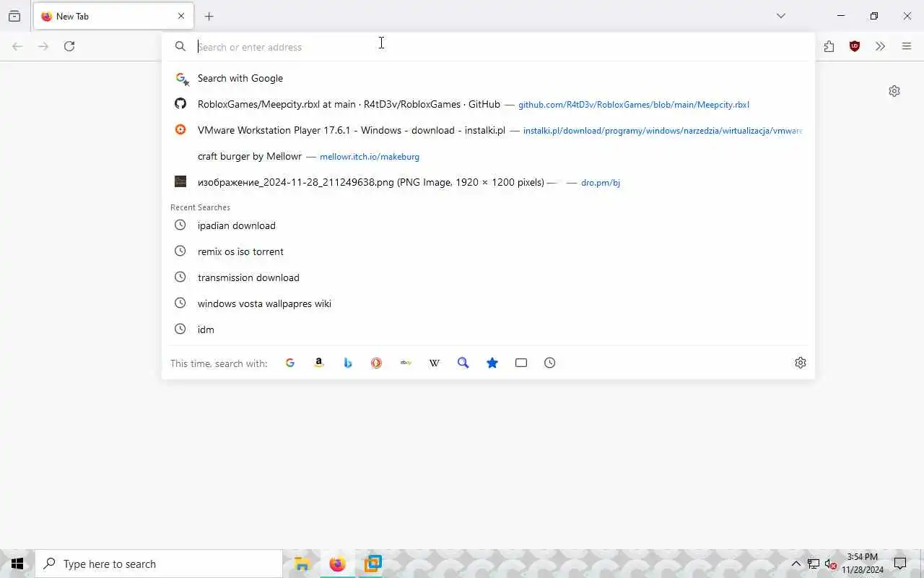924x578 pixels.
Task: Search this time with Bing icon
Action: 348,363
